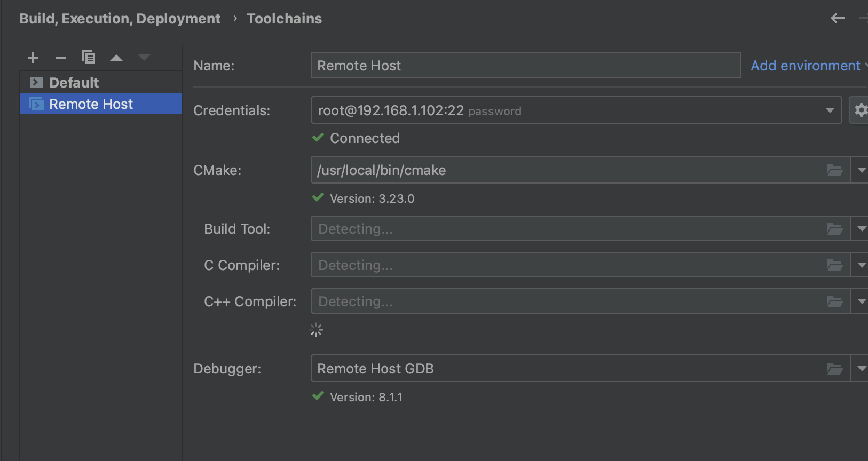Image resolution: width=868 pixels, height=461 pixels.
Task: Browse for Debugger folder icon
Action: [x=835, y=369]
